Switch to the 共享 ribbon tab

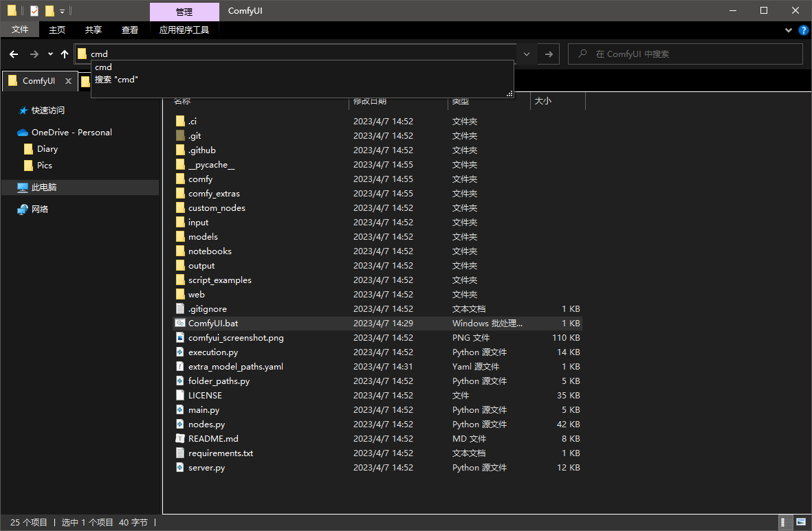(x=94, y=30)
